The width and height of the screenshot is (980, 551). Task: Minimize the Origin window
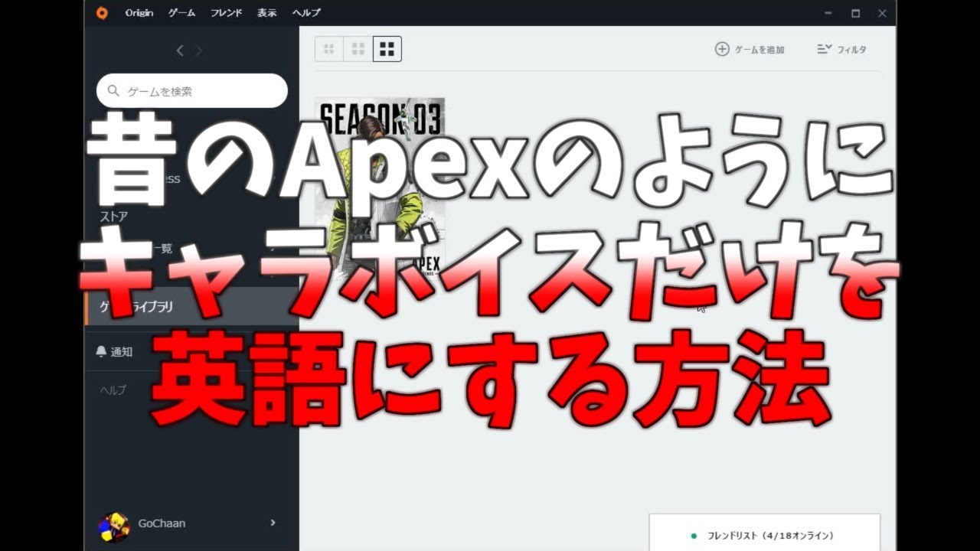(x=828, y=13)
